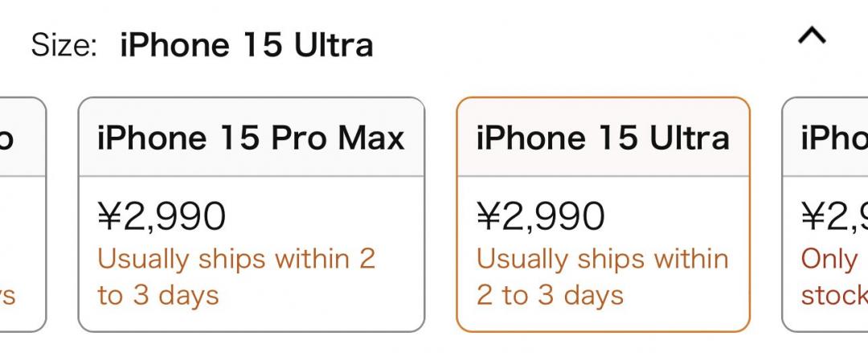Choose the partially visible card at left edge
Image resolution: width=868 pixels, height=353 pixels.
point(20,214)
